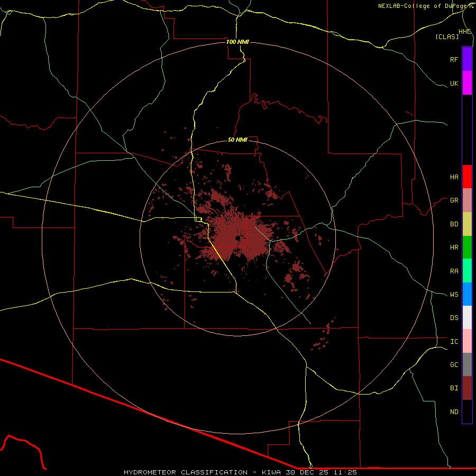Click the RA light green legend swatch
476x476 pixels.
[x=467, y=271]
